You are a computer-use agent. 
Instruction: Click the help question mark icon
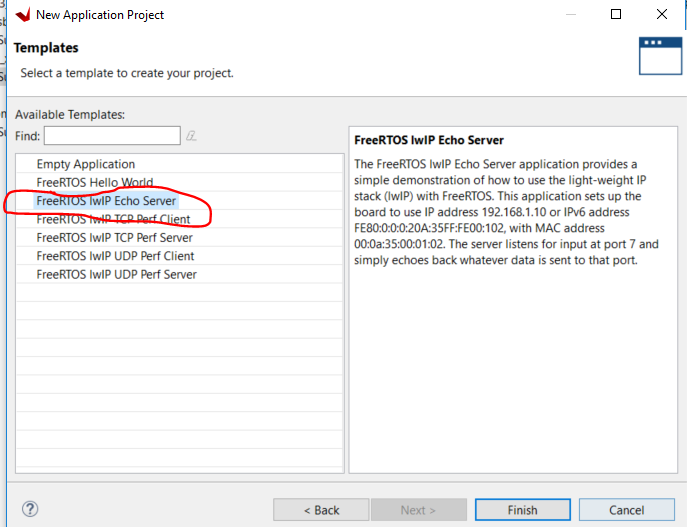(30, 509)
